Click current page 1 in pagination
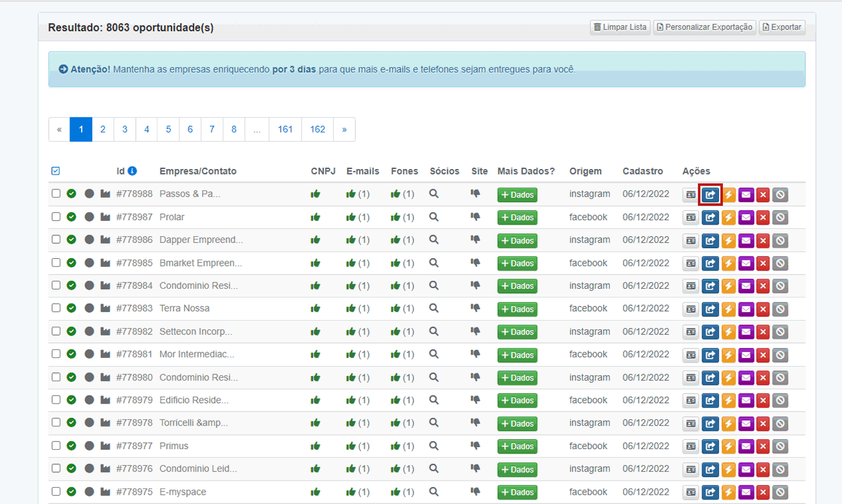 coord(81,129)
